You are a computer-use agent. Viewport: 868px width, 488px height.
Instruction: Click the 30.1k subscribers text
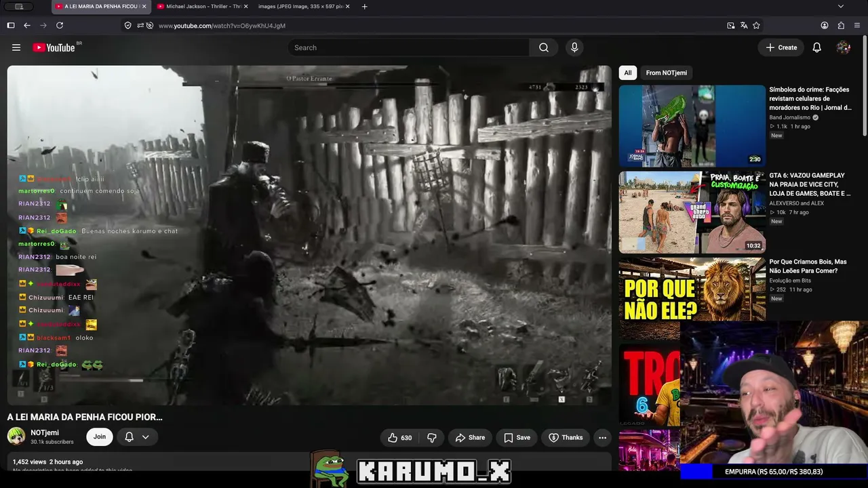click(x=52, y=442)
